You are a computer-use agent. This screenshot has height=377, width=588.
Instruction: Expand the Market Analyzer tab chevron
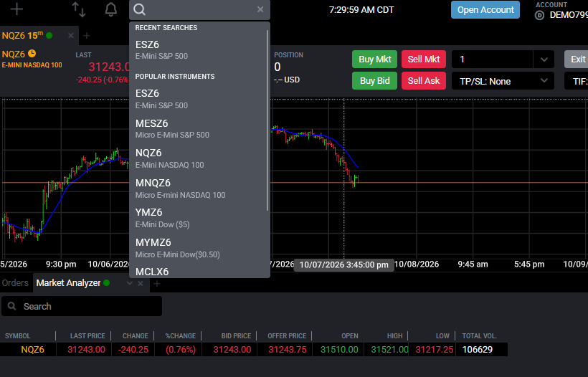[x=129, y=283]
